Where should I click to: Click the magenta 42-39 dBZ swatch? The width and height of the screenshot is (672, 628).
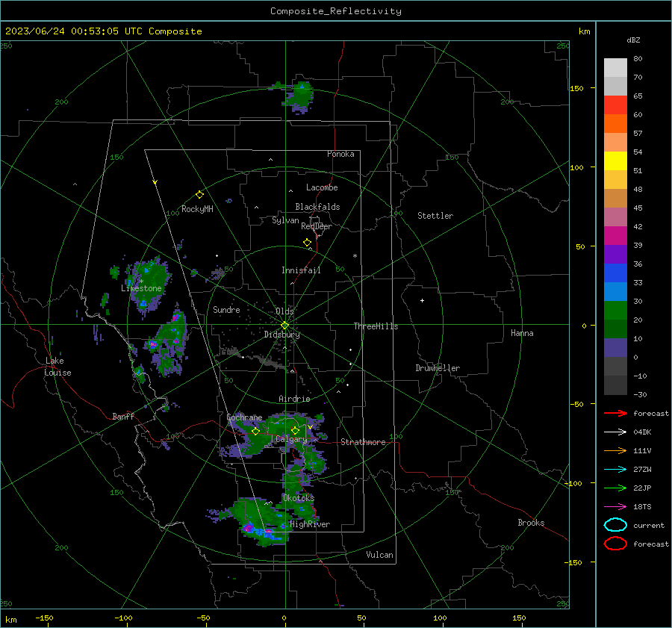tap(615, 236)
